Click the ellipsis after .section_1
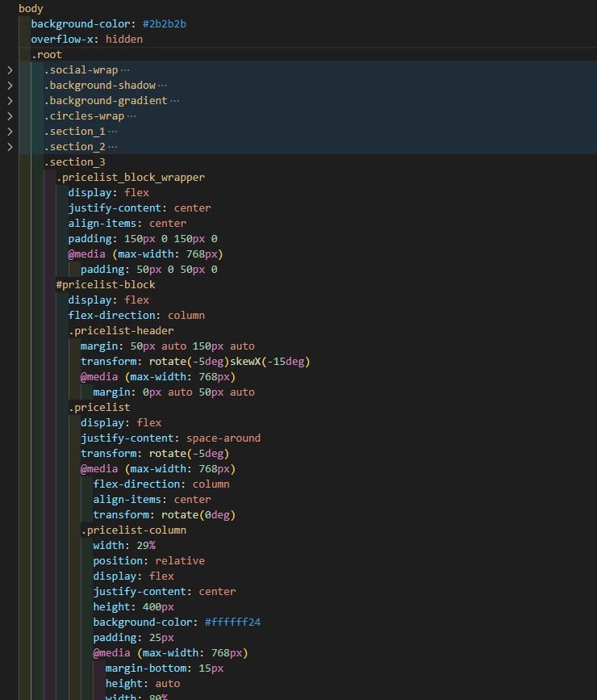Viewport: 597px width, 700px height. pos(112,132)
